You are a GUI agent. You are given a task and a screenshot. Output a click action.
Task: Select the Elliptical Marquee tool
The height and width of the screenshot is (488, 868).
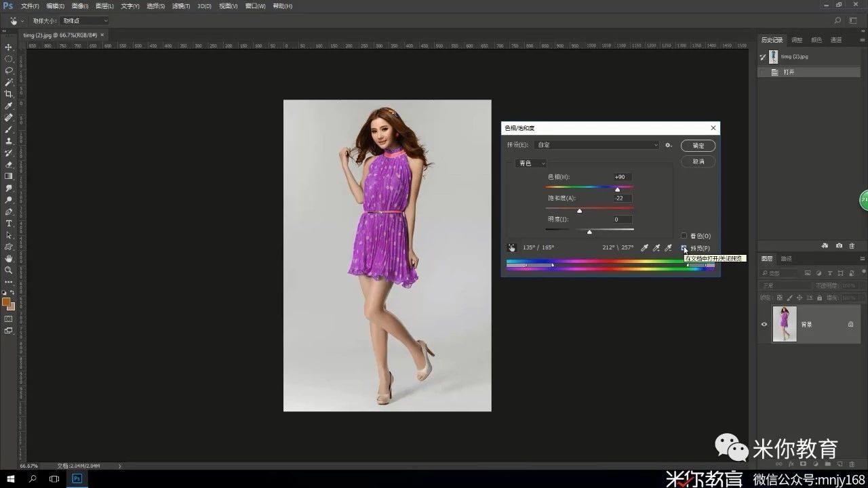pyautogui.click(x=9, y=59)
